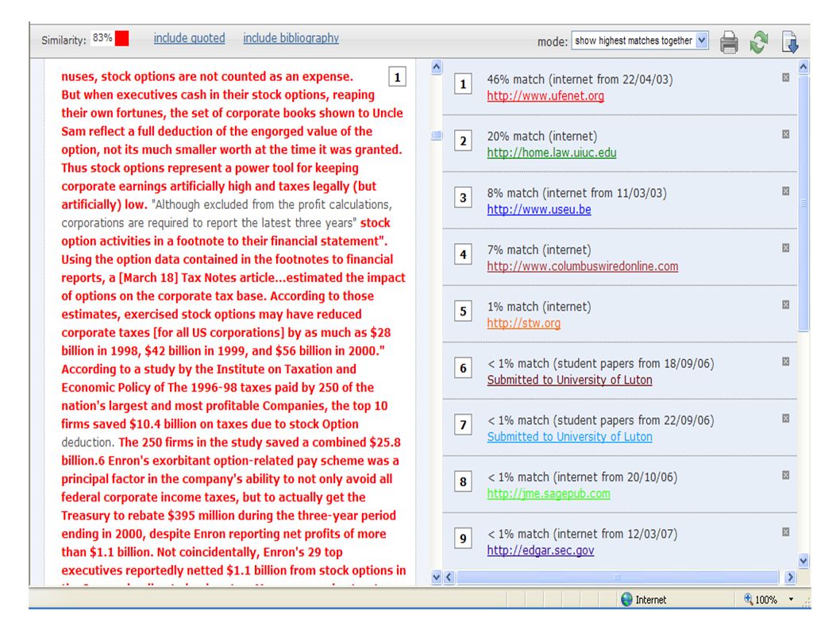Click horizontal scrollbar right arrow
The height and width of the screenshot is (630, 840).
tap(790, 577)
